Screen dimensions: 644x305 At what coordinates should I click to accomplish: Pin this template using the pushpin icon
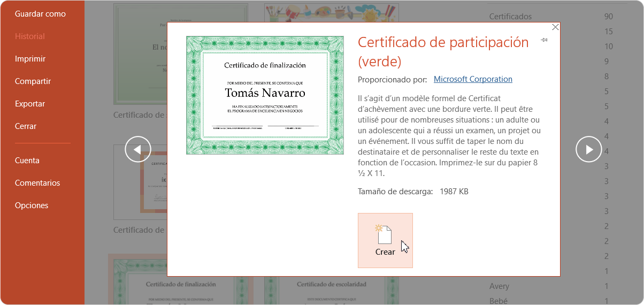pos(544,40)
